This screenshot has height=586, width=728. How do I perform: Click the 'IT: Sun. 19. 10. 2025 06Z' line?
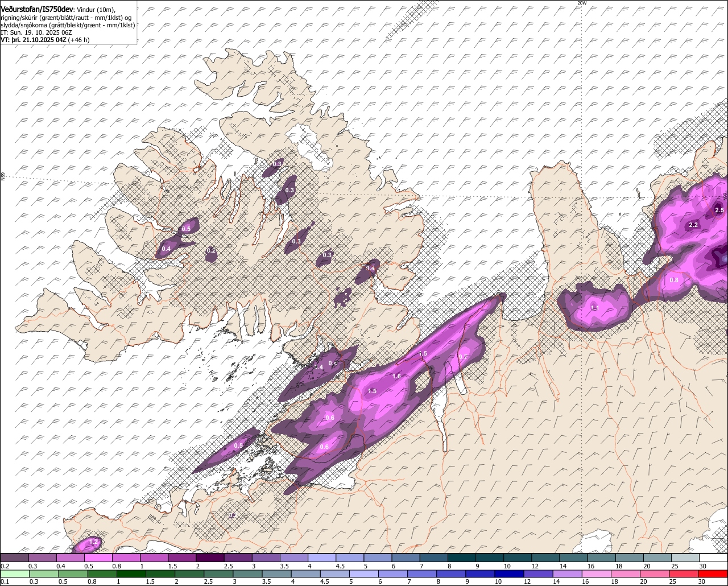pyautogui.click(x=36, y=32)
